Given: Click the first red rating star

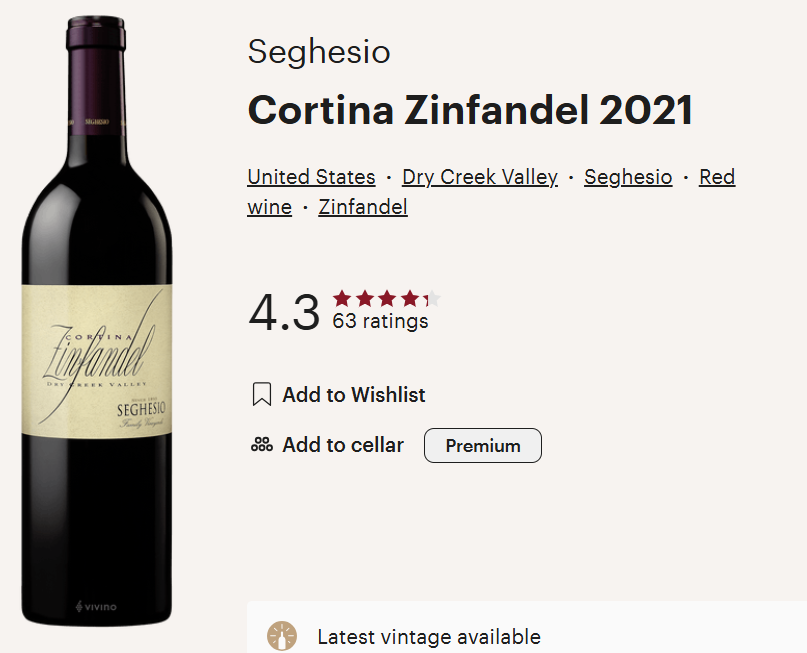Looking at the screenshot, I should coord(342,298).
